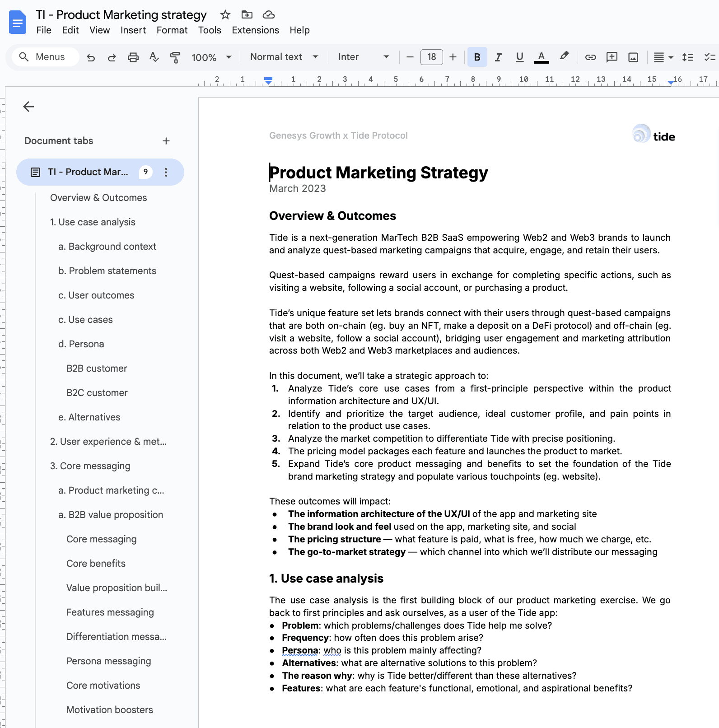Go to d. Persona heading
This screenshot has width=719, height=728.
click(81, 344)
